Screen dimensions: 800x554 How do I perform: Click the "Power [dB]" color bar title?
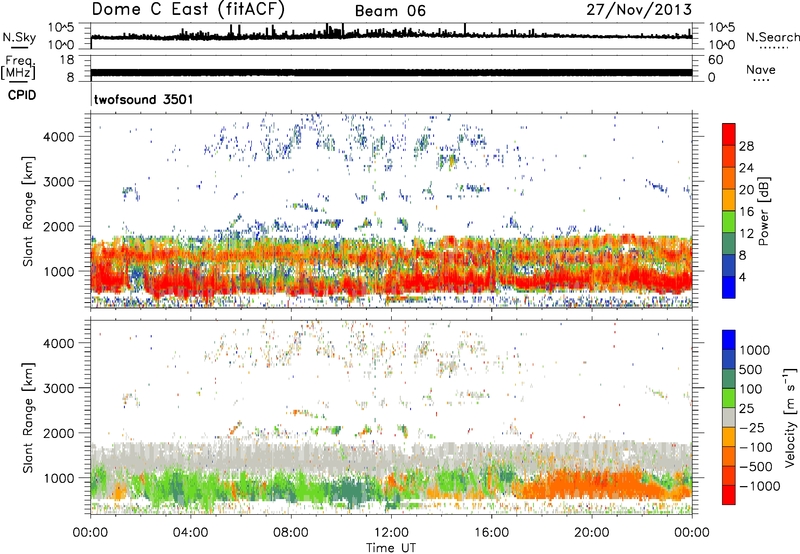[764, 211]
